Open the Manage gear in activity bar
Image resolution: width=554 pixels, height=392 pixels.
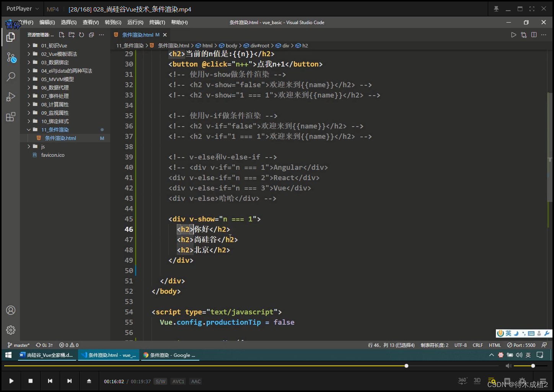[11, 330]
